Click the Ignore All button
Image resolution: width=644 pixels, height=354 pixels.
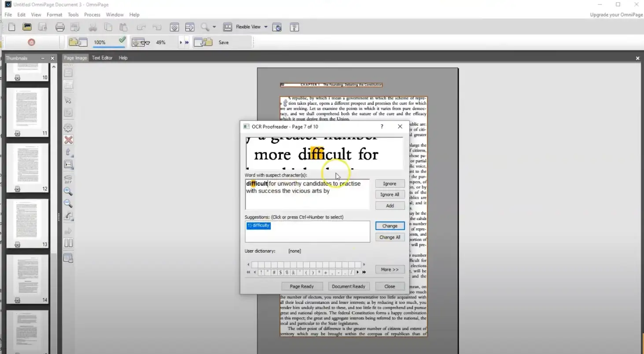click(x=390, y=195)
